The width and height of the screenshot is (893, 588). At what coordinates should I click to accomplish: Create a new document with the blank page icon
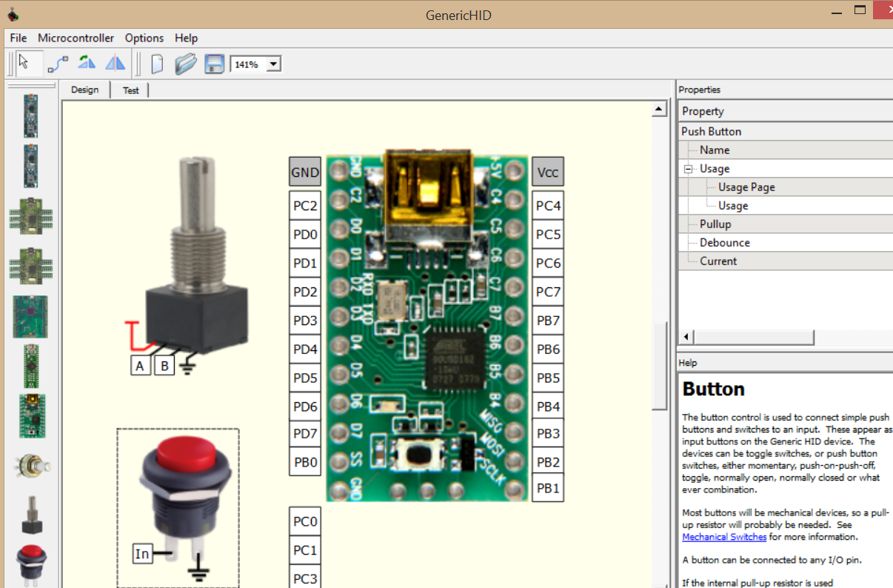click(156, 64)
